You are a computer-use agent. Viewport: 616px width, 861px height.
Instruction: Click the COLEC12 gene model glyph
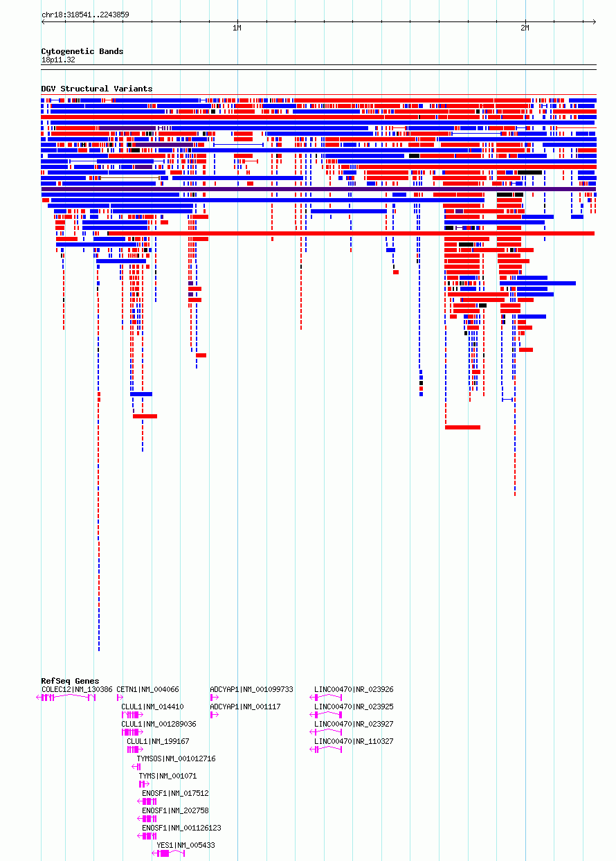click(x=66, y=698)
